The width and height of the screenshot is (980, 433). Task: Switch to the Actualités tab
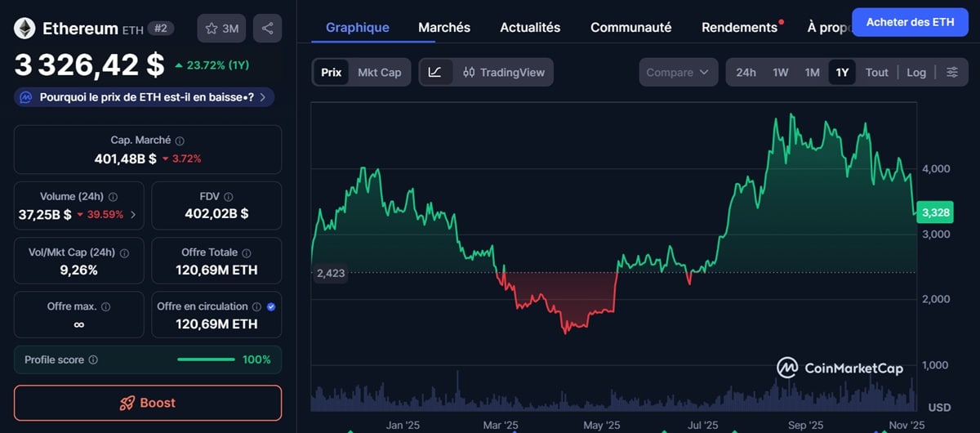pyautogui.click(x=530, y=27)
